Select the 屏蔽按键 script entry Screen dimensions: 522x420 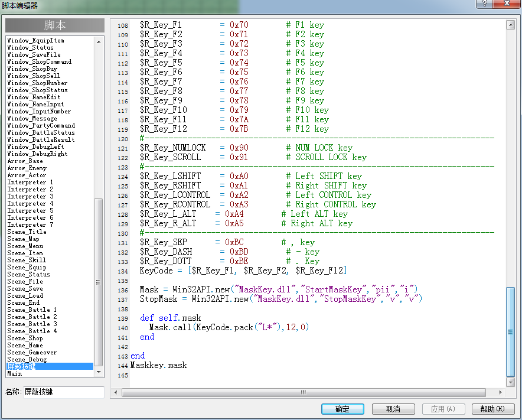[50, 366]
